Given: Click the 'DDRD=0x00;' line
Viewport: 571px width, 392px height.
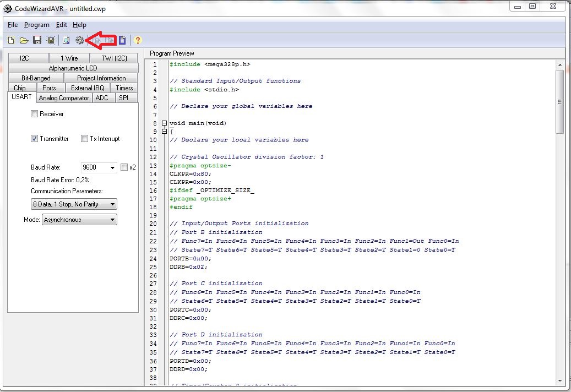Looking at the screenshot, I should (x=189, y=369).
